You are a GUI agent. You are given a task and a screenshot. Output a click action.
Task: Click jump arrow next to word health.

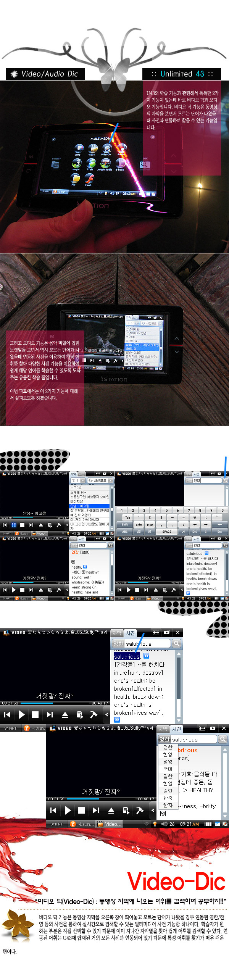point(85,567)
